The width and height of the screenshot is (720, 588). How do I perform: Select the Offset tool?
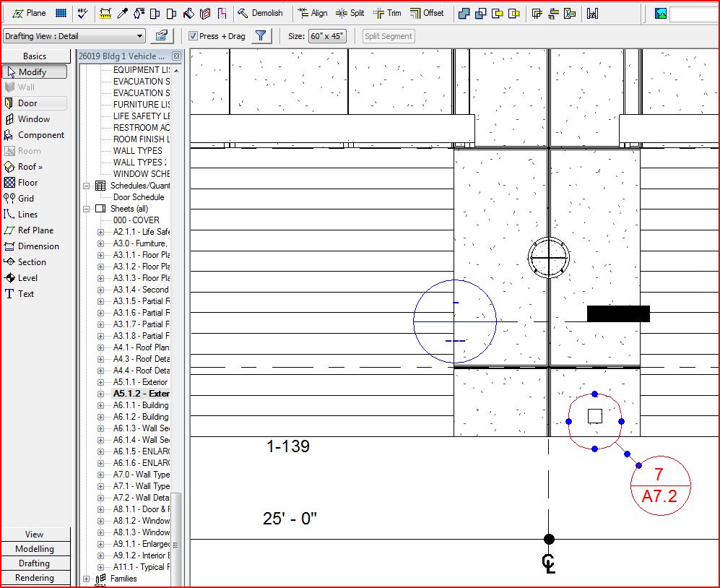(x=427, y=13)
